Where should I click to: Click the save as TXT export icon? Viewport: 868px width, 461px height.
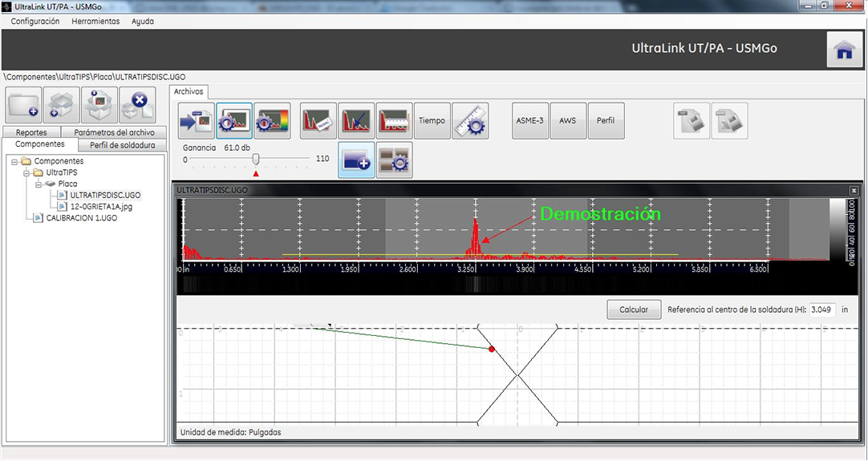coord(692,120)
